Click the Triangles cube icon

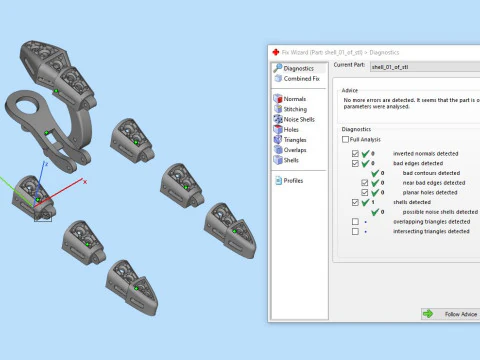(x=278, y=140)
